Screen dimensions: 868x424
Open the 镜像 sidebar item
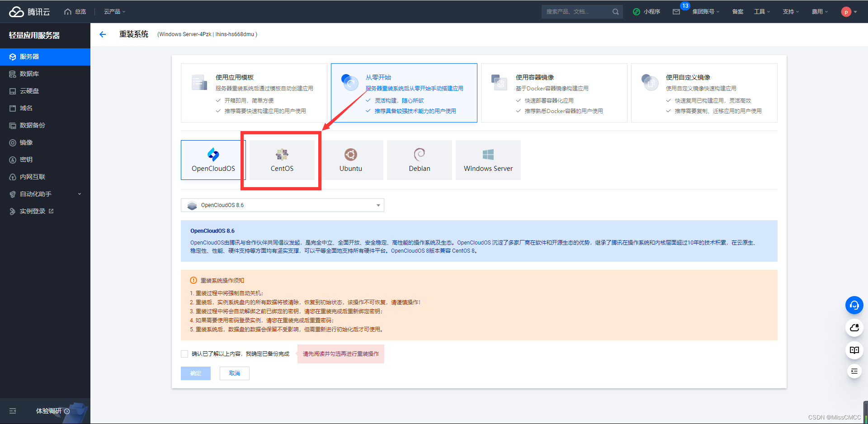click(x=45, y=143)
